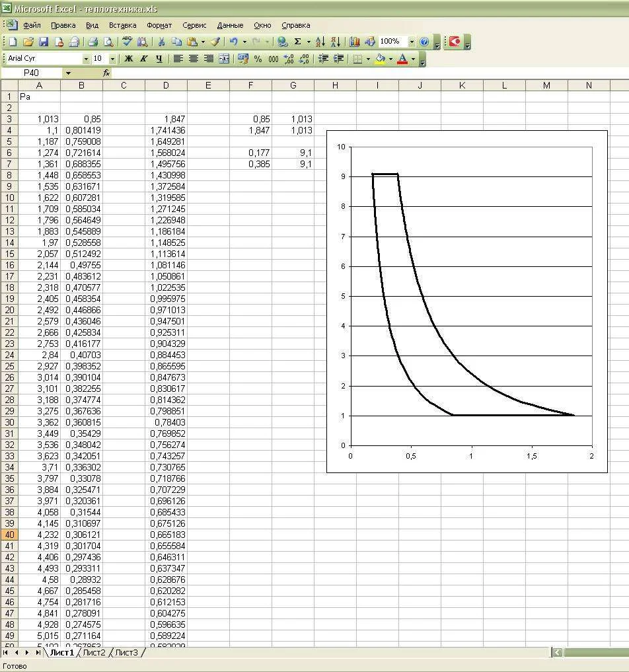Image resolution: width=629 pixels, height=672 pixels.
Task: Toggle bold formatting (Ж)
Action: coord(129,59)
